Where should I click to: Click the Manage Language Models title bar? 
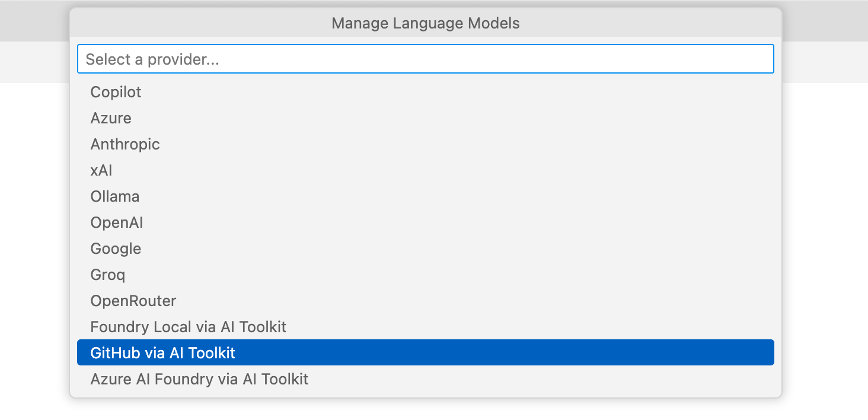click(426, 23)
